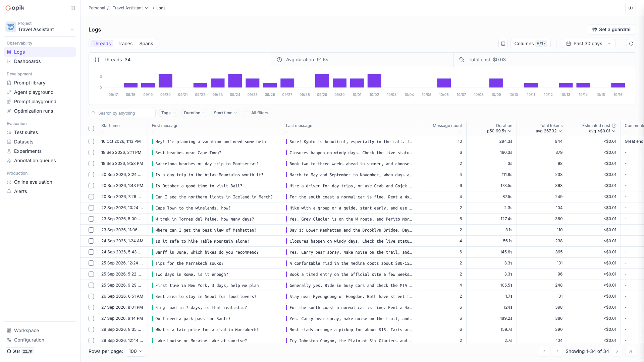Open Dashboards in sidebar
The width and height of the screenshot is (644, 362).
click(x=40, y=61)
